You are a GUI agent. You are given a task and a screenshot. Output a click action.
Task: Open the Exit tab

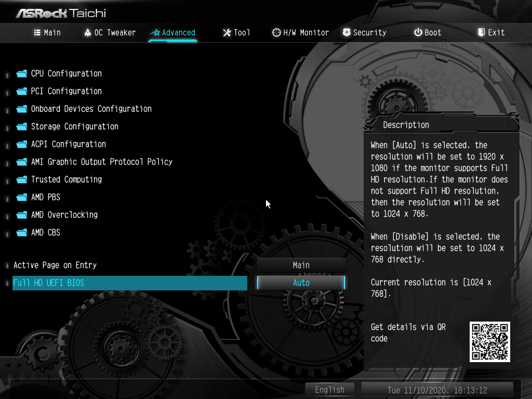click(x=491, y=33)
